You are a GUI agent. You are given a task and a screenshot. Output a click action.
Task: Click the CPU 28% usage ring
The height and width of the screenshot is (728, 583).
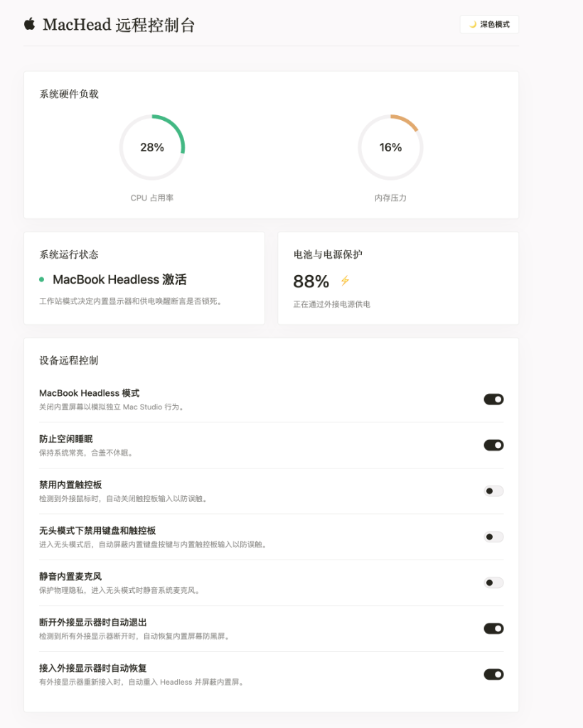click(152, 147)
